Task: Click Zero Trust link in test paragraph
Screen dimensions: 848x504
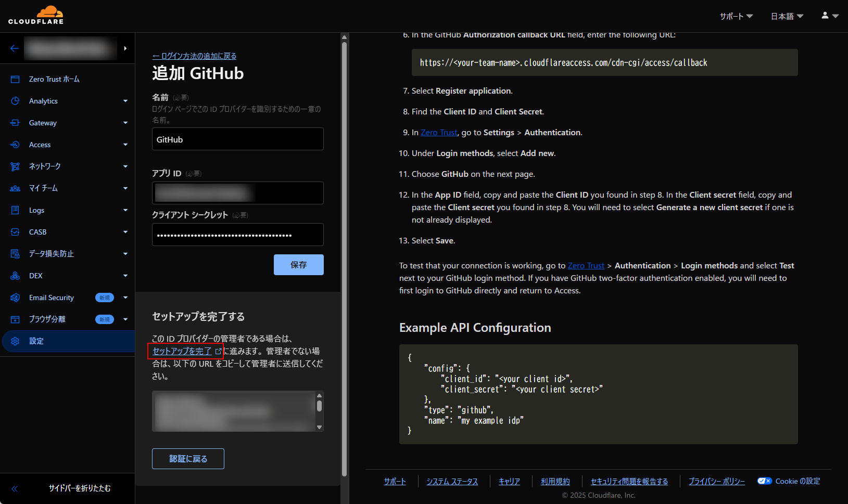Action: coord(586,266)
